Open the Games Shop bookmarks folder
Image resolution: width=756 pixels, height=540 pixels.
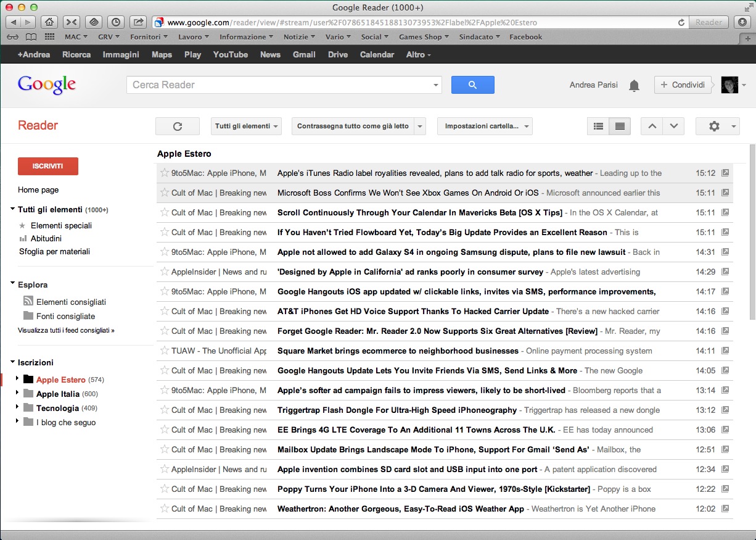(424, 37)
